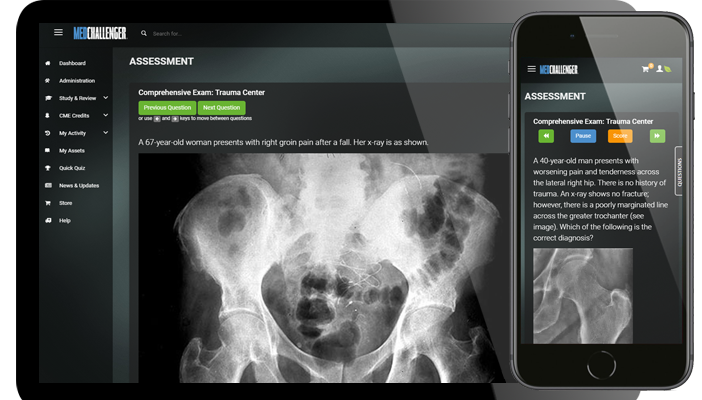Click the search magnifier icon
The image size is (702, 400).
pos(144,33)
